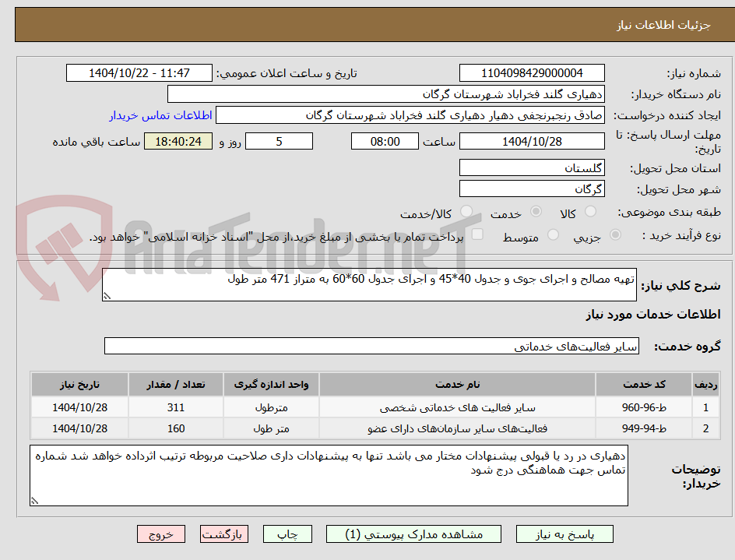Click the quantity 160 cell
The width and height of the screenshot is (735, 560).
176,428
